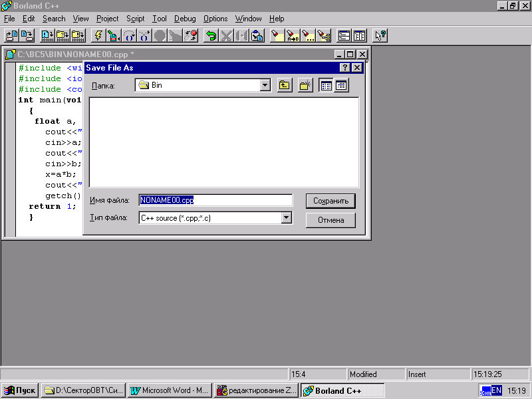Create a new folder in Save dialog
Screen dimensions: 532x399
click(x=305, y=86)
